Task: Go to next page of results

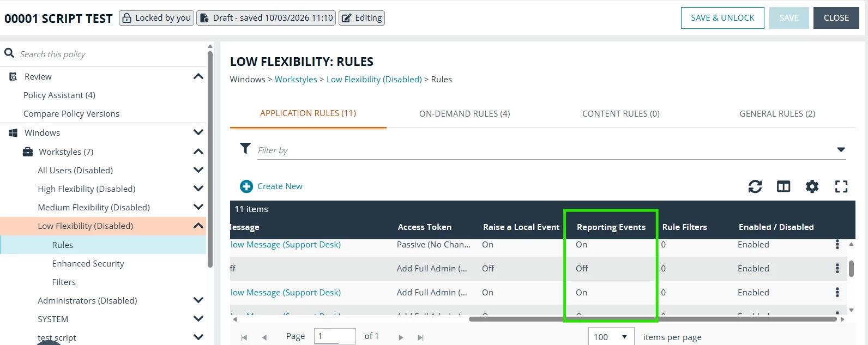Action: pyautogui.click(x=401, y=337)
